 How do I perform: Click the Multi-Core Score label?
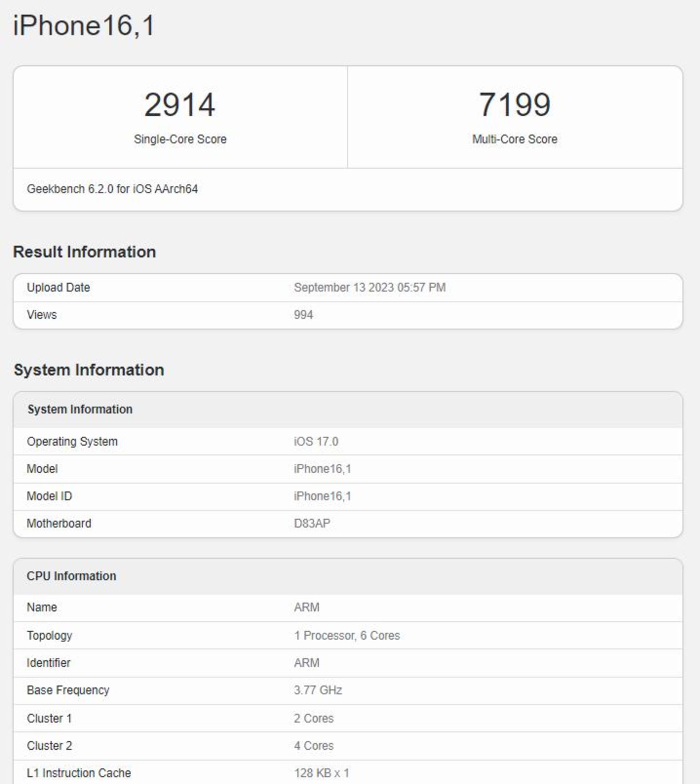tap(515, 139)
